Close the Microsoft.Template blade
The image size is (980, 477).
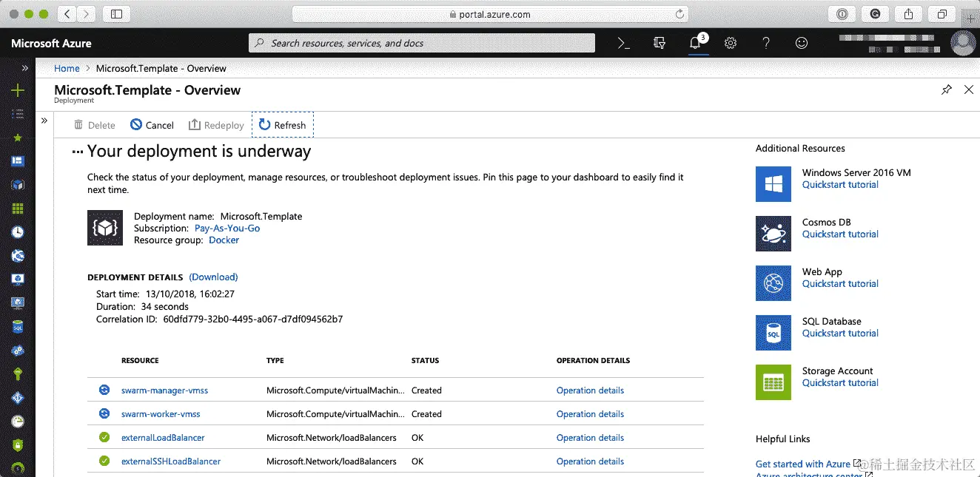[x=969, y=89]
